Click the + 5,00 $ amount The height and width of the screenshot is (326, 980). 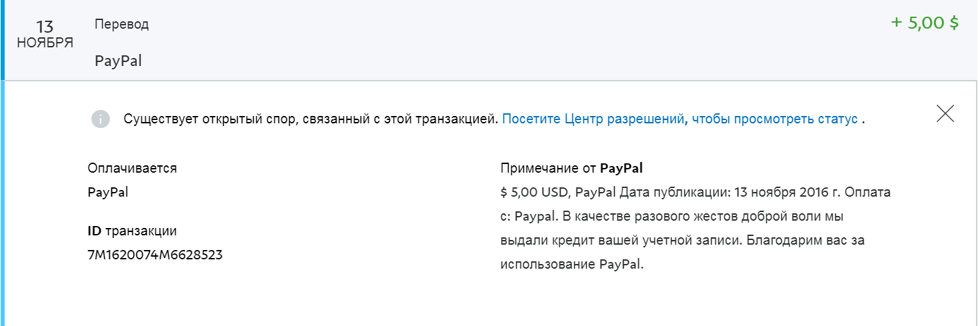click(925, 23)
